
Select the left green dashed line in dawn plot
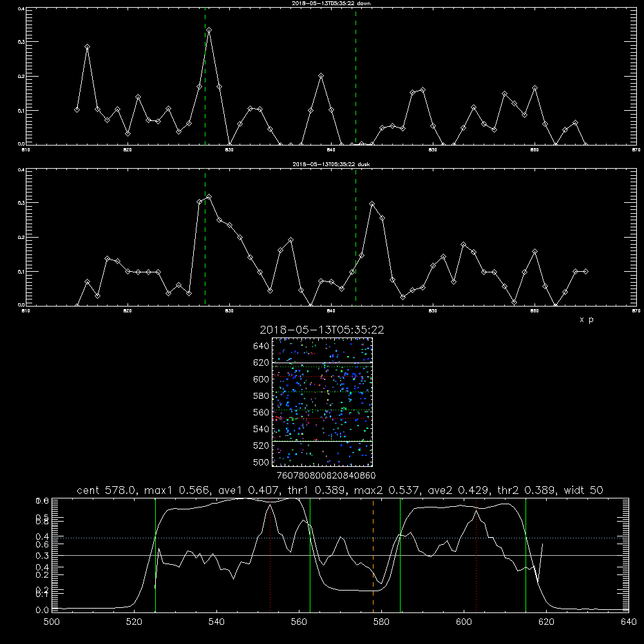point(205,77)
